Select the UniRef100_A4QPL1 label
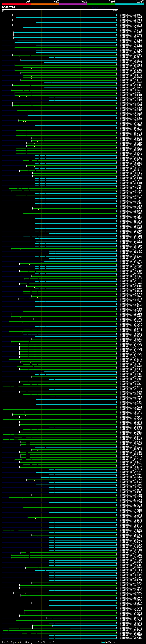The height and width of the screenshot is (644, 146). click(x=131, y=42)
